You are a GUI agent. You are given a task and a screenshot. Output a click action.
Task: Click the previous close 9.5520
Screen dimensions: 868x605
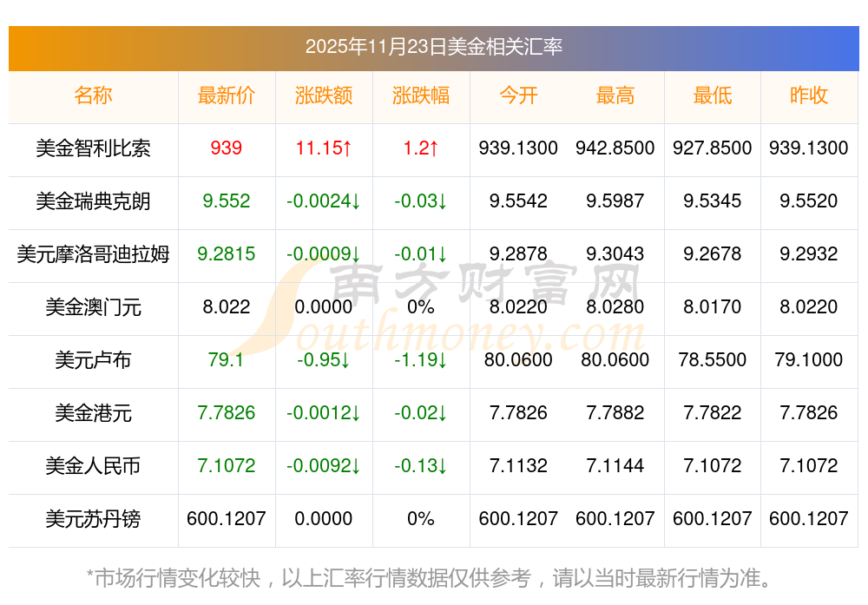(809, 201)
